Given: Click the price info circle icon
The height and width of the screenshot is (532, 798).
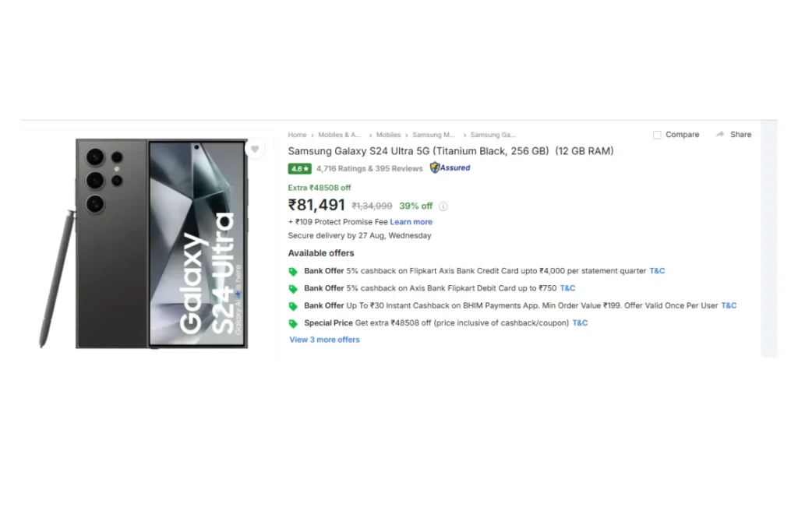Looking at the screenshot, I should [443, 206].
